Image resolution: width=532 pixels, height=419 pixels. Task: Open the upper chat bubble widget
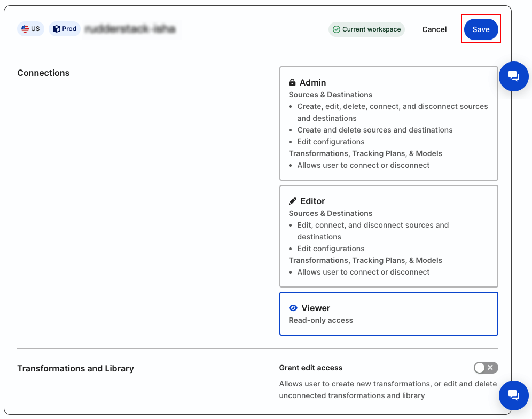(513, 76)
